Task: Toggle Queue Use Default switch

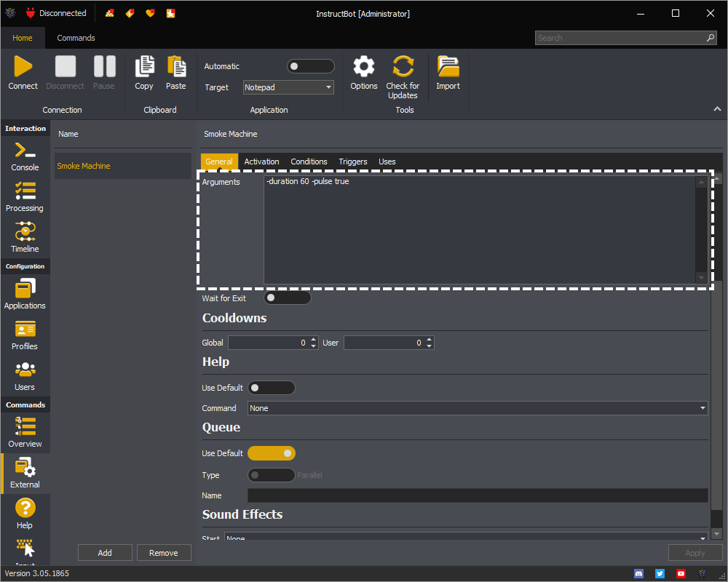Action: pos(271,453)
